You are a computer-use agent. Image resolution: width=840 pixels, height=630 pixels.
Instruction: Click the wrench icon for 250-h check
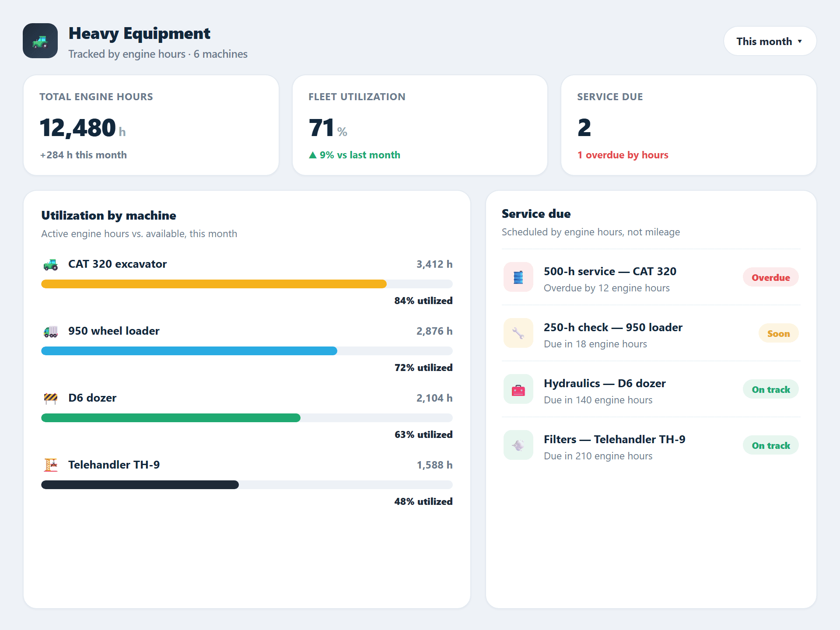(x=518, y=333)
